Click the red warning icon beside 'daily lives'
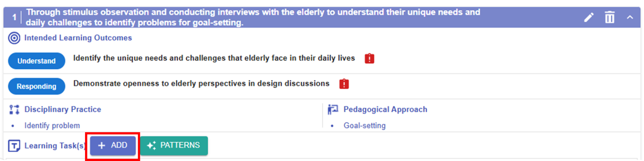644x161 pixels. pyautogui.click(x=369, y=58)
